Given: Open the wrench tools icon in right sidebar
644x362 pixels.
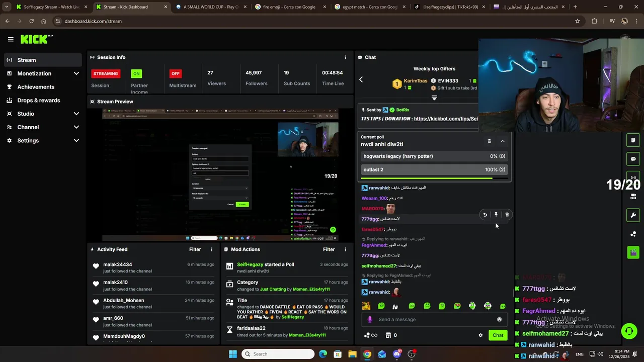Looking at the screenshot, I should (633, 215).
